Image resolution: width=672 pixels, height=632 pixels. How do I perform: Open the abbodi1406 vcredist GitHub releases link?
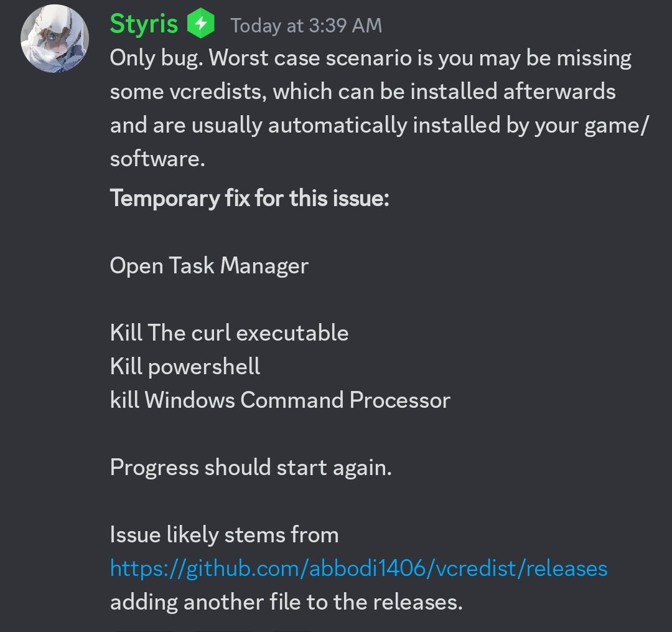click(x=358, y=568)
